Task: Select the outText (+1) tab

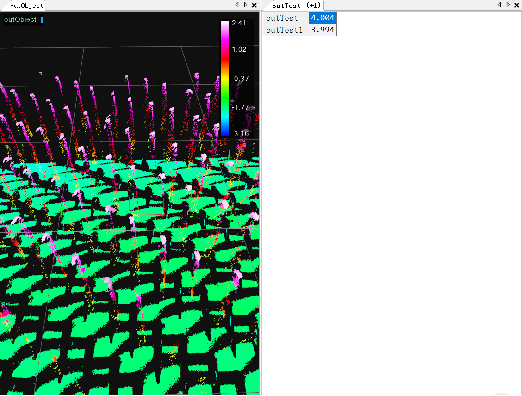Action: tap(296, 5)
